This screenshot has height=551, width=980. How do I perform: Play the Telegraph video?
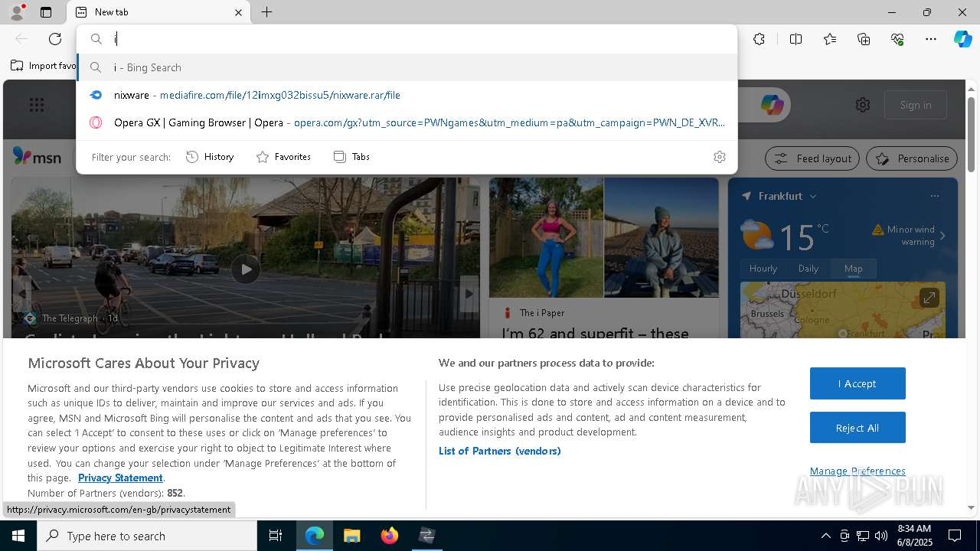click(x=246, y=269)
